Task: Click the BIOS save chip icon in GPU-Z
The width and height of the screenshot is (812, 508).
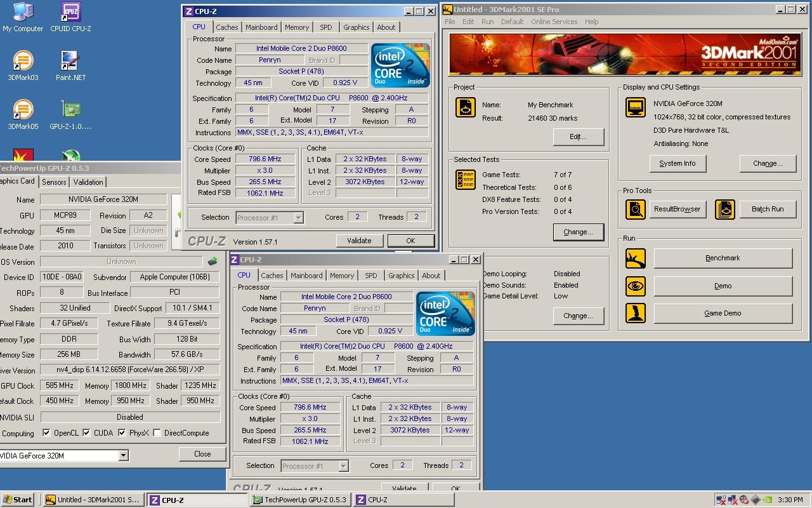Action: [213, 261]
